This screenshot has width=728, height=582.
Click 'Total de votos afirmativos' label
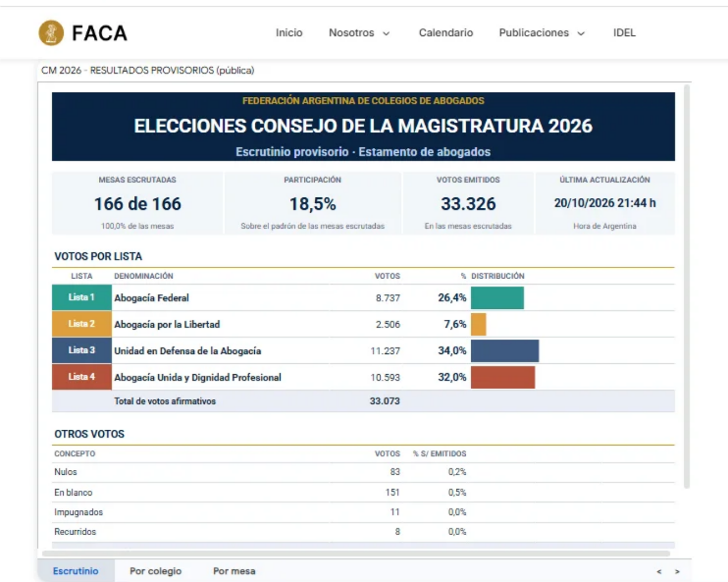(x=165, y=400)
